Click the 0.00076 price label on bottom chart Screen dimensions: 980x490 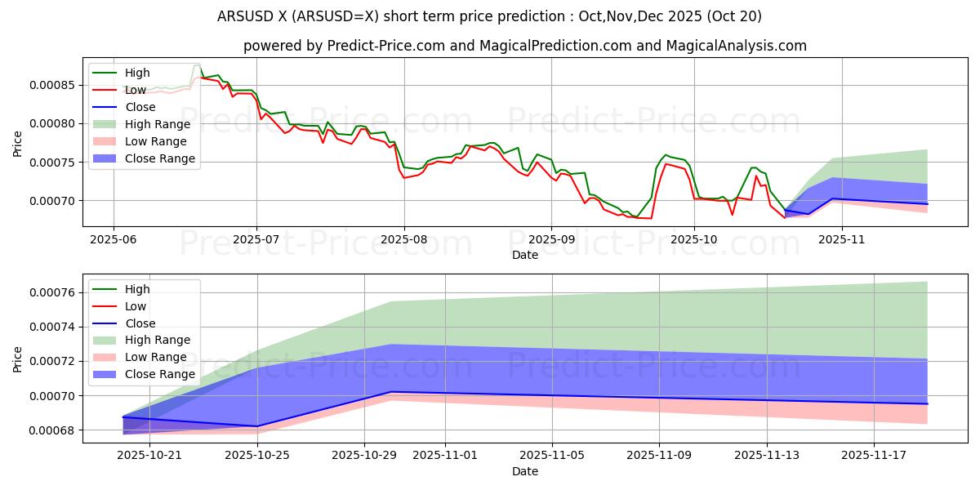(53, 292)
